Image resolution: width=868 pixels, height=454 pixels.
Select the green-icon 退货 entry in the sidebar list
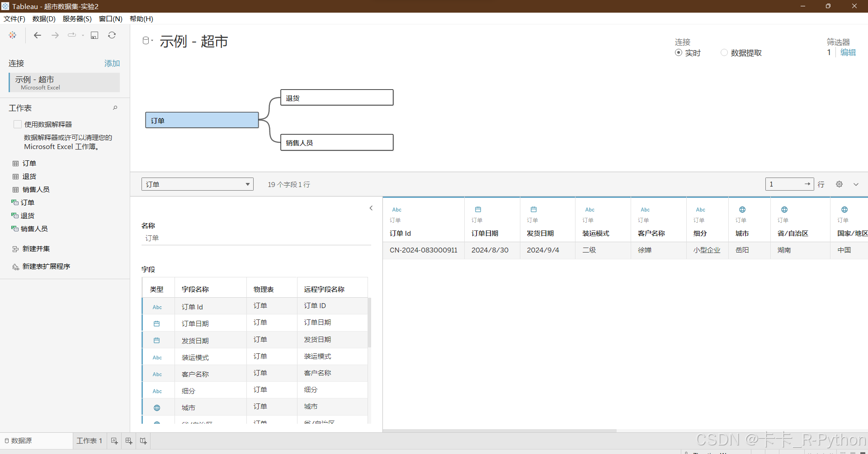[28, 216]
